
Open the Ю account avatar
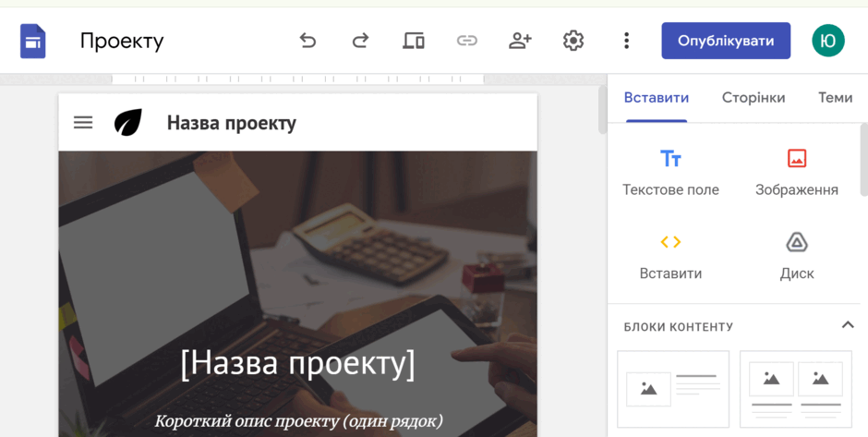pyautogui.click(x=828, y=41)
